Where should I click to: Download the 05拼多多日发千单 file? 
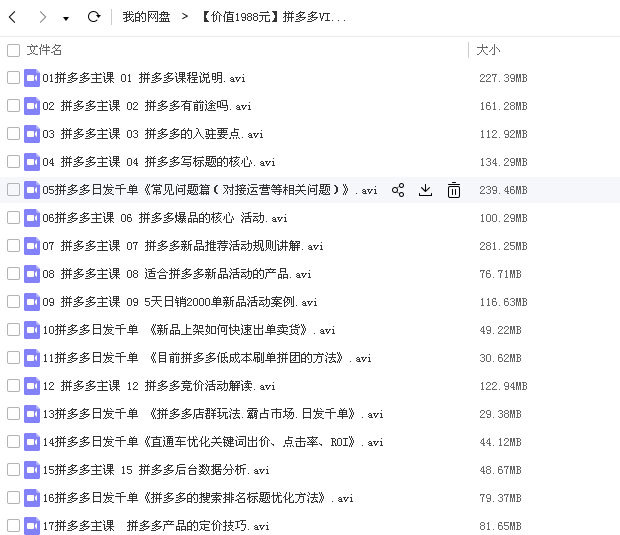[x=425, y=190]
